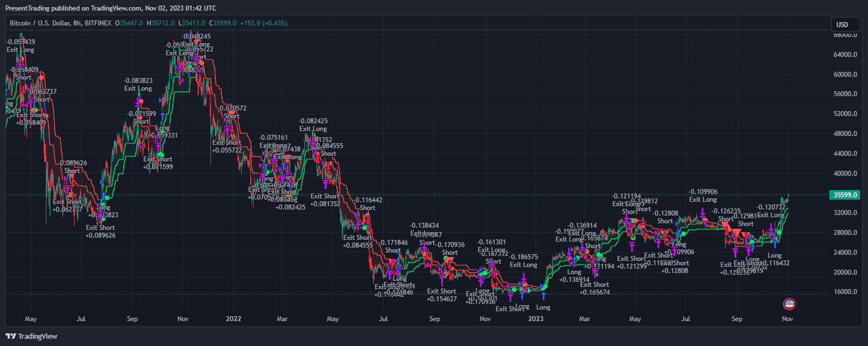This screenshot has width=868, height=346.
Task: Click the -0.048245 trade label
Action: pos(196,36)
